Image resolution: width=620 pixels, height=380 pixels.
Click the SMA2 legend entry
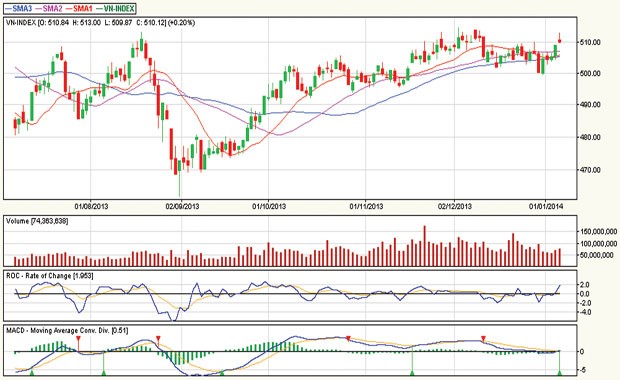tap(49, 8)
